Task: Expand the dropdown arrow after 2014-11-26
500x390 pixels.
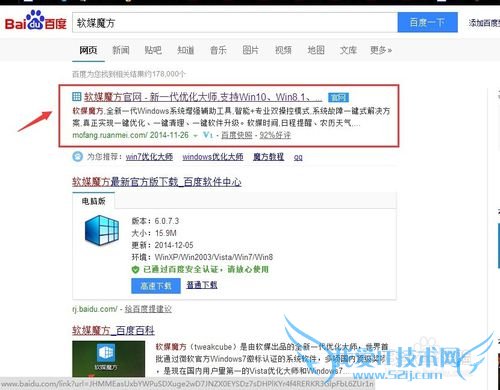Action: 196,136
